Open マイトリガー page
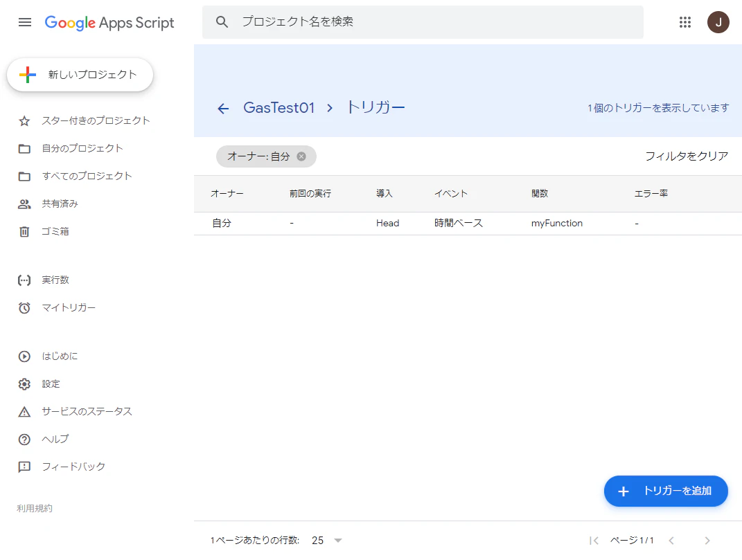742x560 pixels. (x=69, y=307)
